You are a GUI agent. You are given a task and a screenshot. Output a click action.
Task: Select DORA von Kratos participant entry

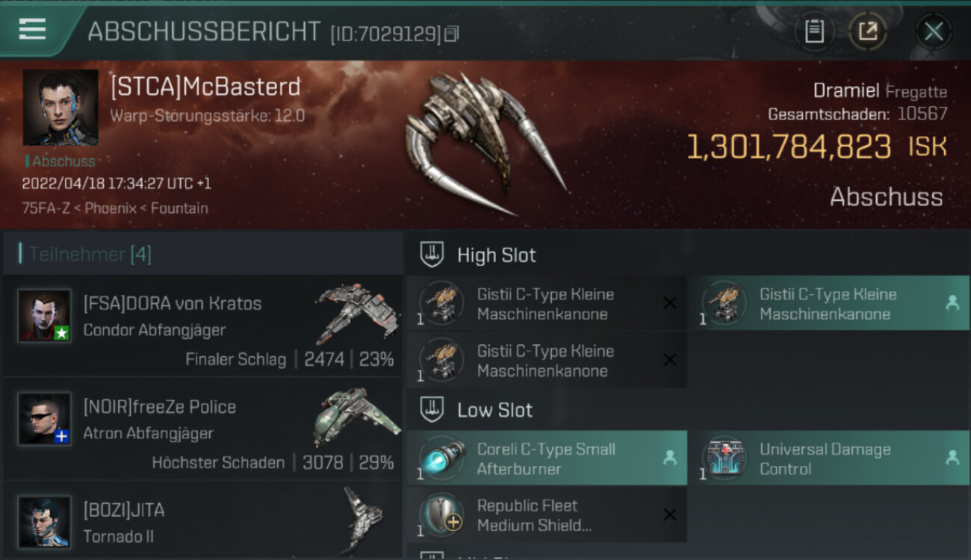click(x=202, y=326)
